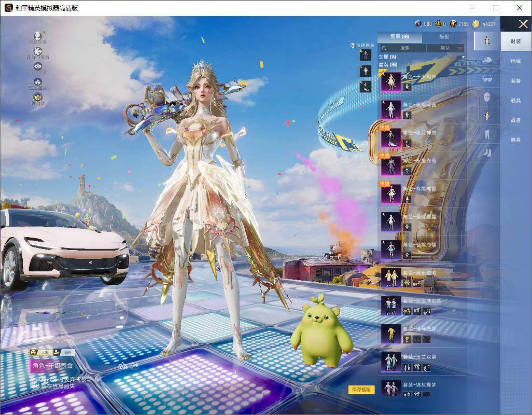Open the 战备 side tab
532x415 pixels.
tap(516, 120)
